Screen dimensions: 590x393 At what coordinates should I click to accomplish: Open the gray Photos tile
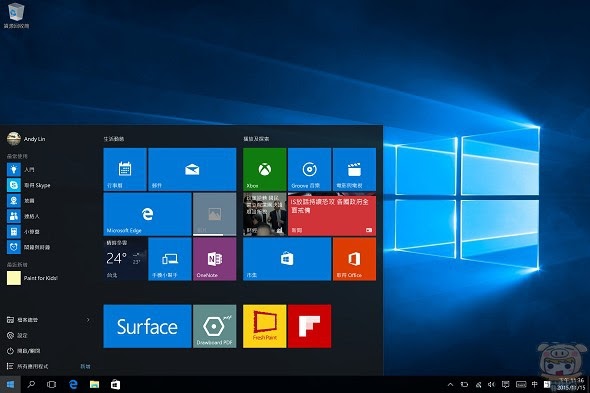[x=214, y=214]
